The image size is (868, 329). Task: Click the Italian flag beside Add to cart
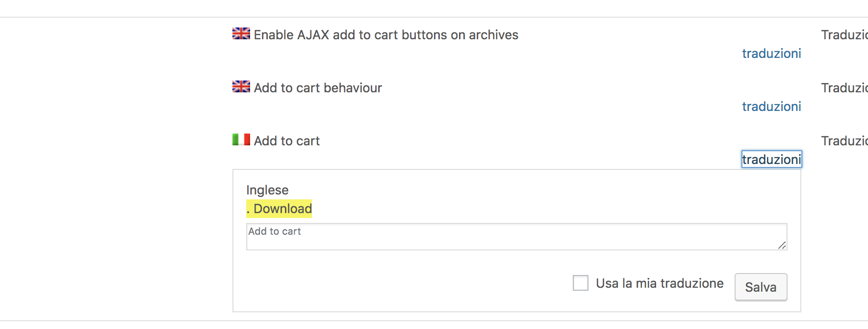point(241,139)
